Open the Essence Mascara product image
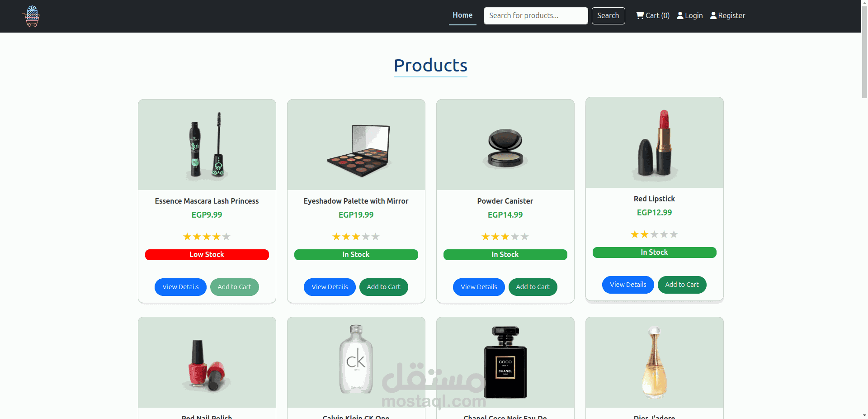The height and width of the screenshot is (419, 868). point(207,145)
